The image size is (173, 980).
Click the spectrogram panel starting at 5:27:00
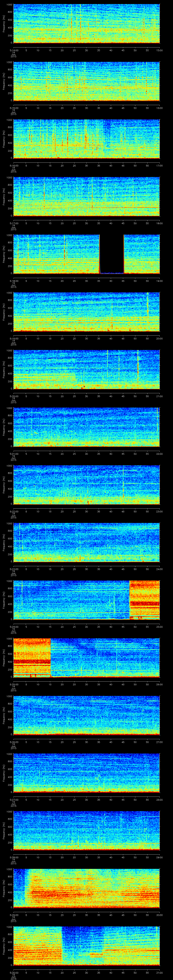(86, 773)
